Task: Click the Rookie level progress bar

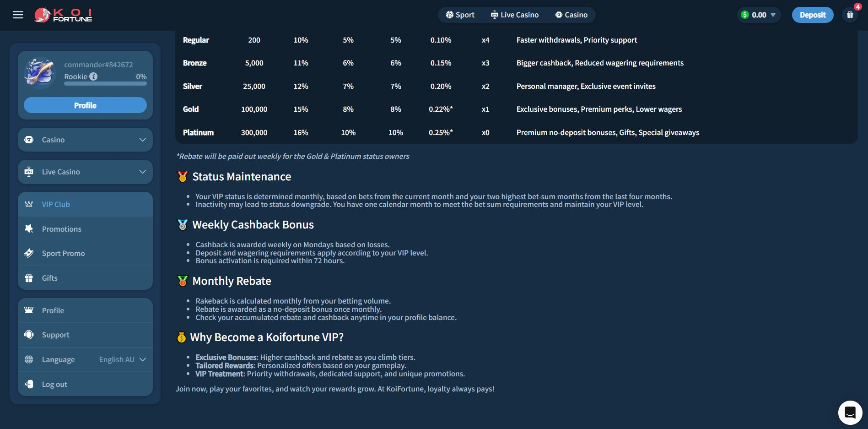Action: tap(105, 84)
